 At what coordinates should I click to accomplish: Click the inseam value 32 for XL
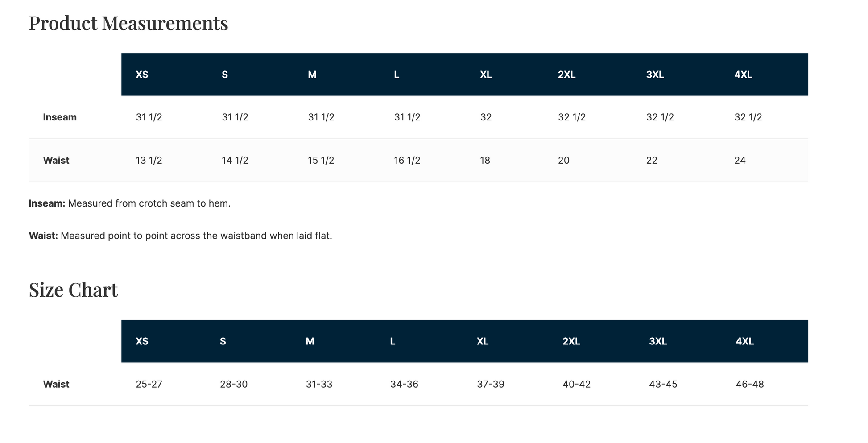pos(486,117)
